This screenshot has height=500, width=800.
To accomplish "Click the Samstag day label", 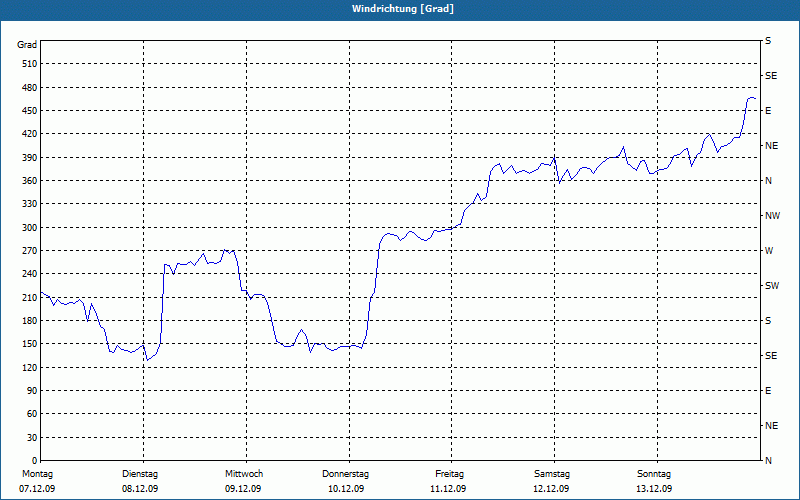I will 552,474.
